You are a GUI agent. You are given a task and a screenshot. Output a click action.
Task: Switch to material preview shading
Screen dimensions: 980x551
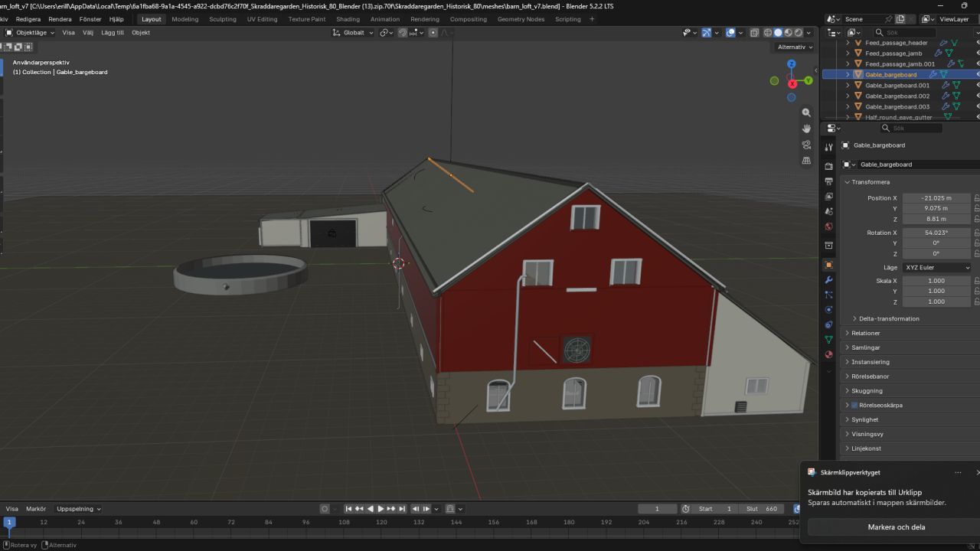coord(789,33)
